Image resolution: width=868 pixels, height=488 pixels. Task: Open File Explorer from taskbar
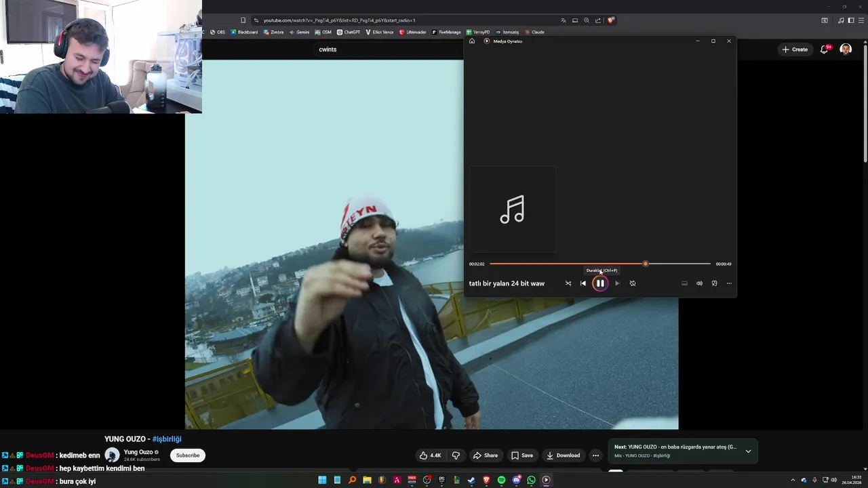[367, 480]
